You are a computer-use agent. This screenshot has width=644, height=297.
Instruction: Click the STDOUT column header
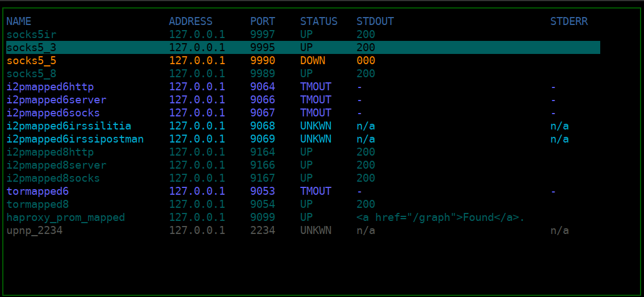click(375, 22)
